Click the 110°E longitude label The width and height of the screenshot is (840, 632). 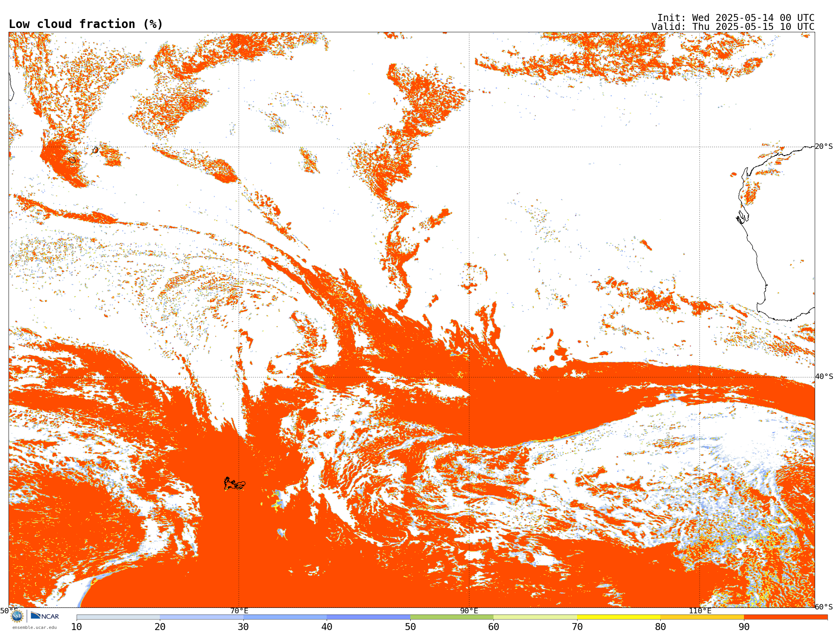coord(700,611)
